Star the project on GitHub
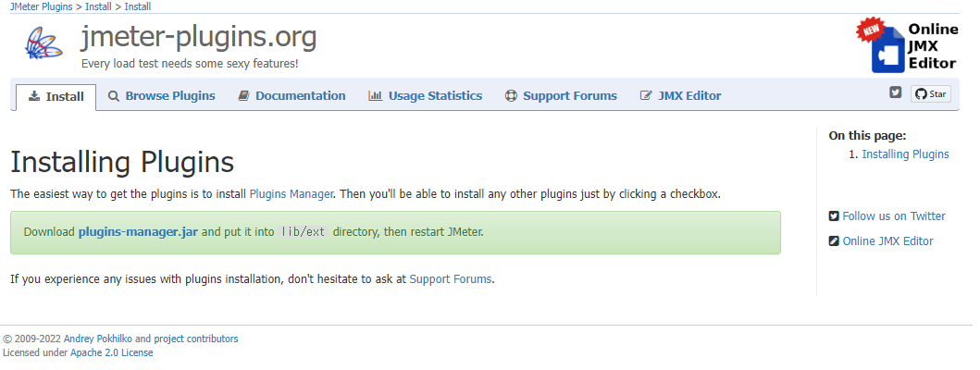This screenshot has height=370, width=980. (931, 94)
